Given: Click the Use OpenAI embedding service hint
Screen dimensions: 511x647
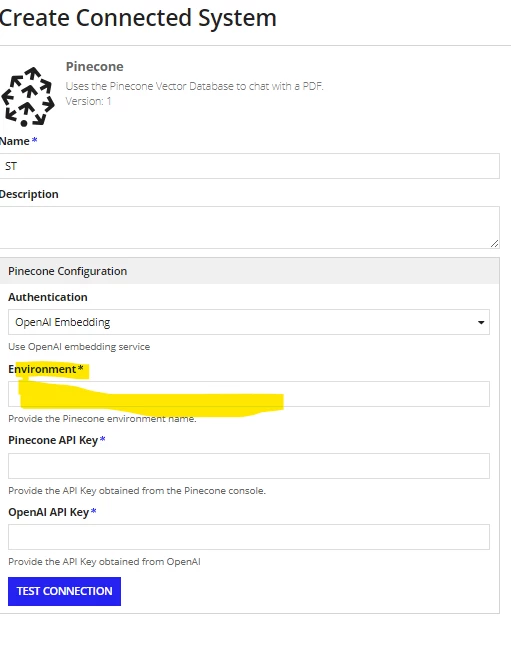Looking at the screenshot, I should tap(79, 347).
